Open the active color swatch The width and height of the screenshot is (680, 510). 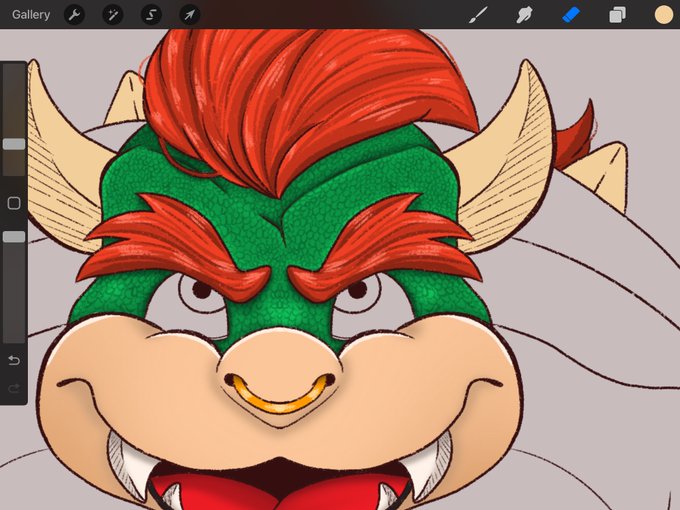point(664,15)
